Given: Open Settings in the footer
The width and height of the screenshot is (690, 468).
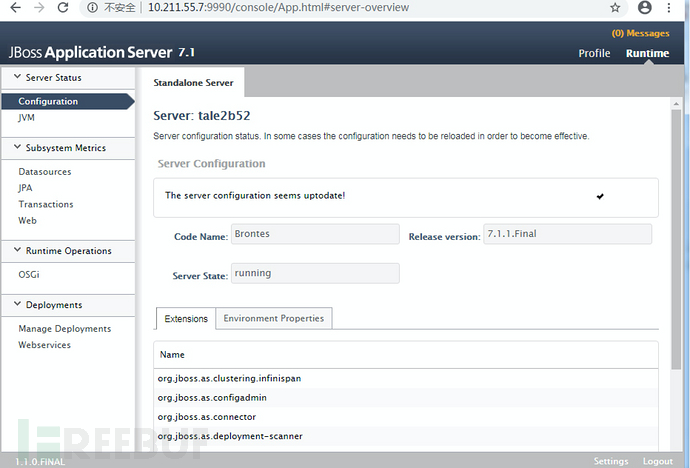Looking at the screenshot, I should (x=610, y=461).
